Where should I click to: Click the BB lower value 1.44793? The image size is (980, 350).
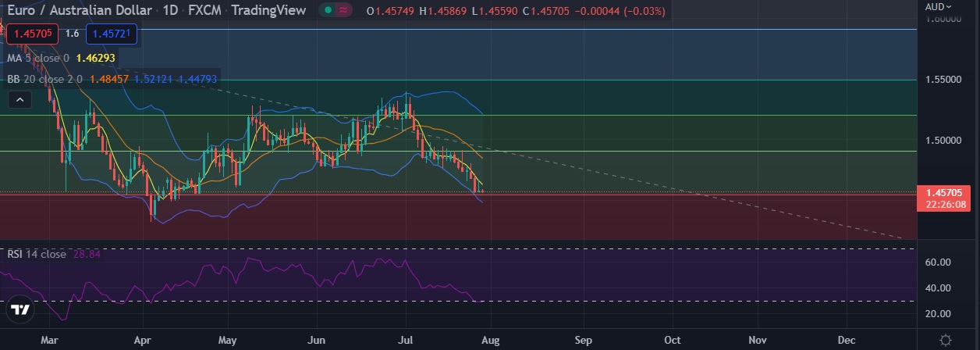pos(197,78)
